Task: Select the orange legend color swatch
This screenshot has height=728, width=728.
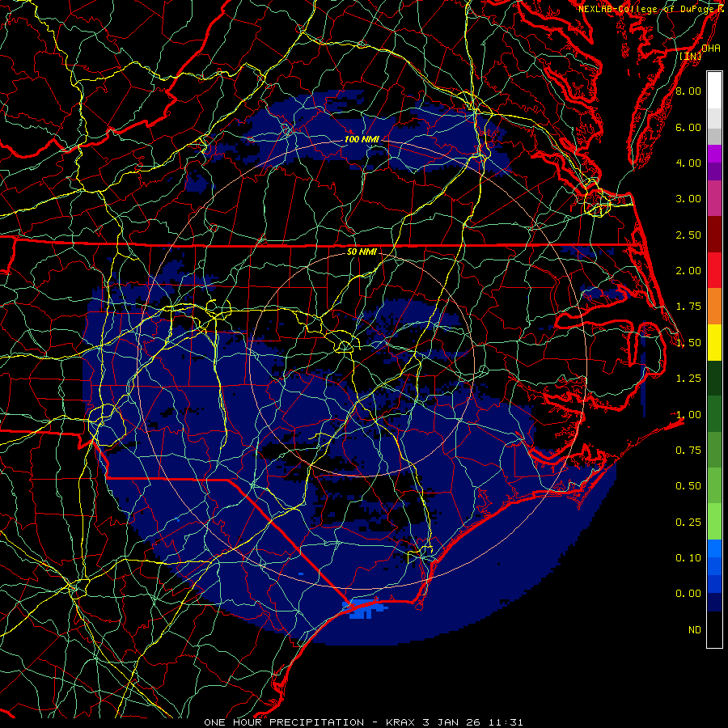Action: 714,307
